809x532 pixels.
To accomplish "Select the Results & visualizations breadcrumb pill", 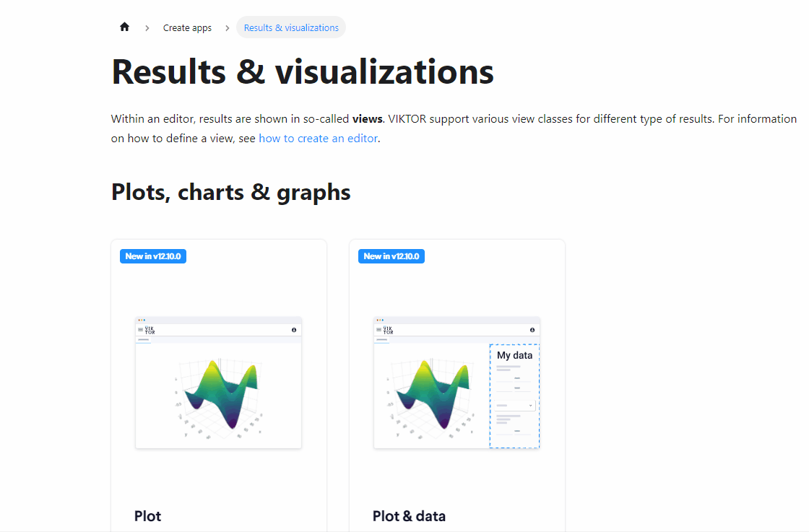I will [291, 28].
